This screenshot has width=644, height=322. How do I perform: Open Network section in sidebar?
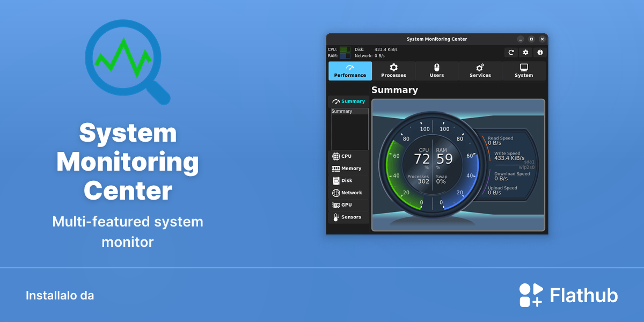click(349, 193)
